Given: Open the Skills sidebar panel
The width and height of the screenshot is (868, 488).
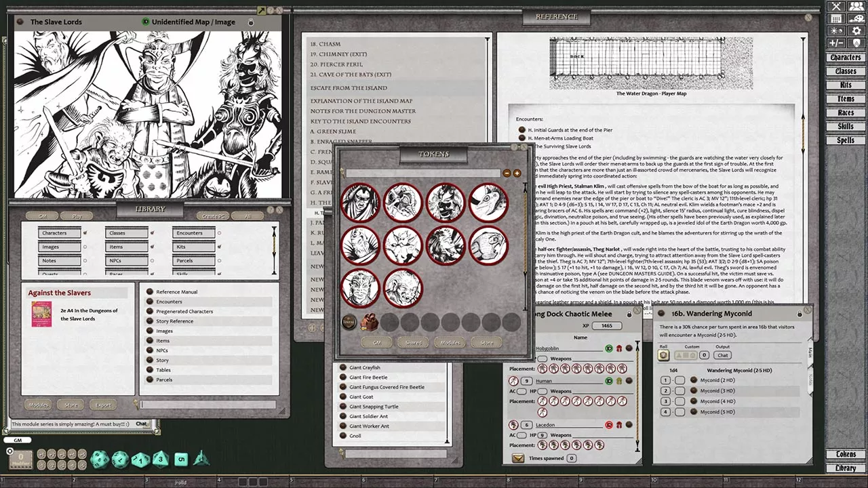Looking at the screenshot, I should click(x=846, y=127).
